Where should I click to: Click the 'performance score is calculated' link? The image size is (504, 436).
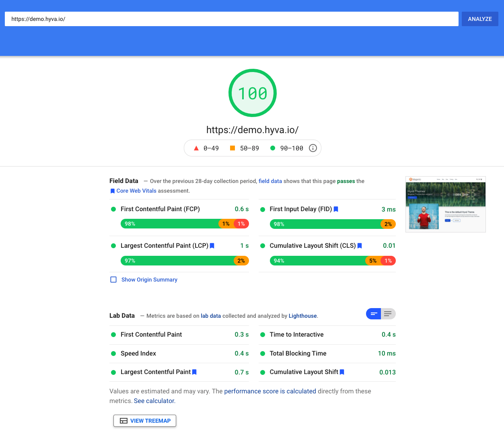(270, 391)
